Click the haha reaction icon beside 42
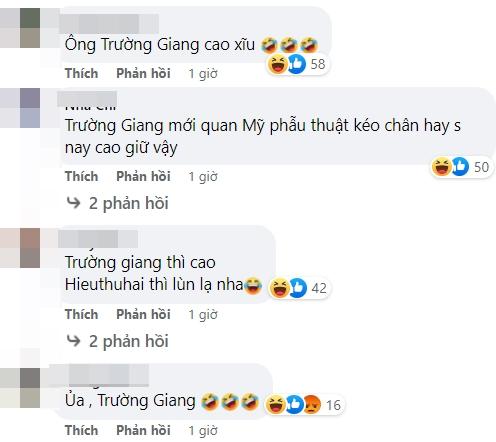Screen dimensions: 496x442 pyautogui.click(x=279, y=288)
